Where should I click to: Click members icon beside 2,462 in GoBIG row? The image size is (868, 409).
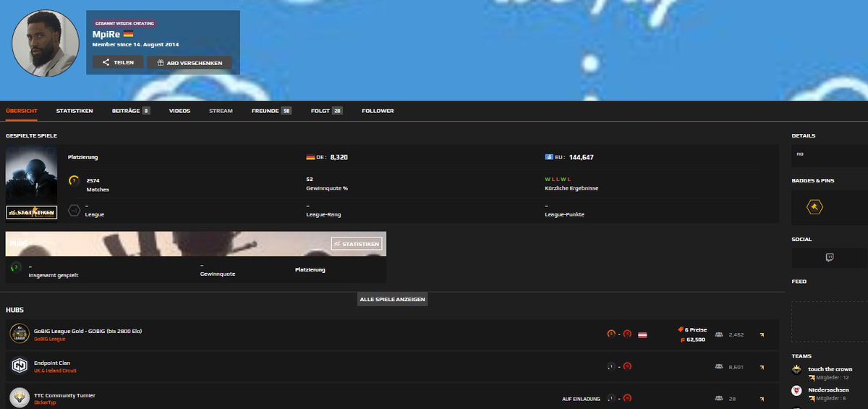pos(718,334)
